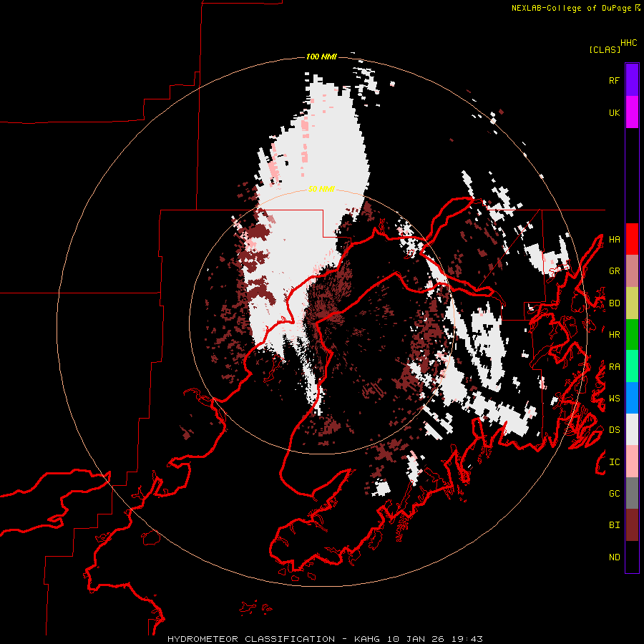This screenshot has width=644, height=644.
Task: Click the 50 NMI range ring label
Action: point(321,189)
